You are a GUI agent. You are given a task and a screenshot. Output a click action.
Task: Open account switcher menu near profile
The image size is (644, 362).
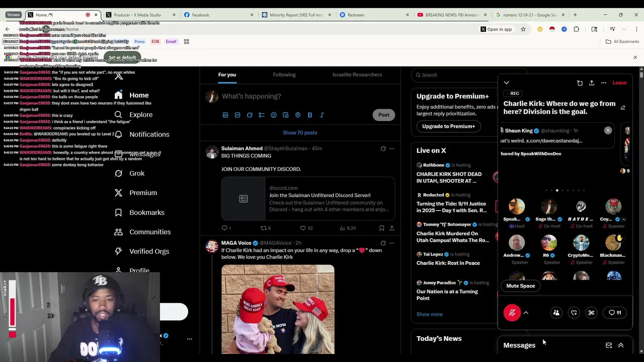(x=189, y=339)
